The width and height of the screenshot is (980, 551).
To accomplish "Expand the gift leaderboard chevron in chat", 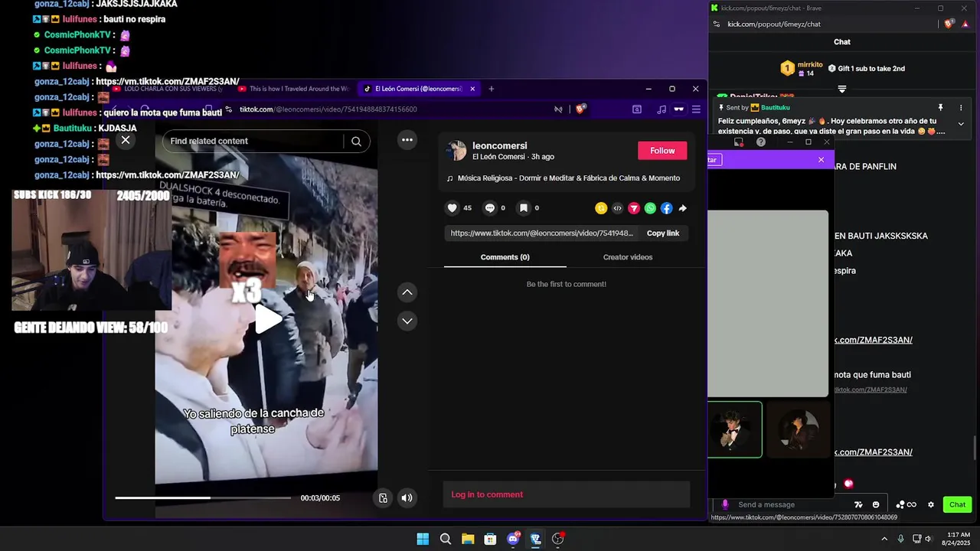I will 842,90.
